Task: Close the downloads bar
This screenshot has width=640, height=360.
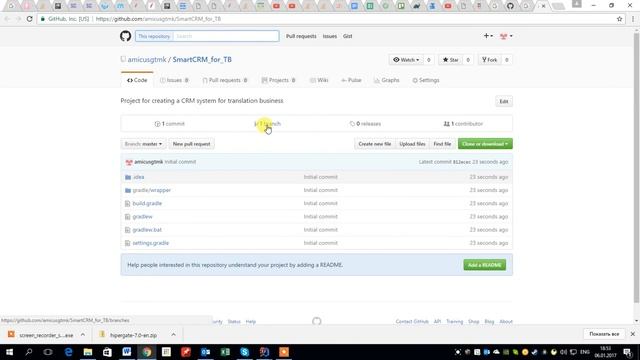Action: (633, 334)
